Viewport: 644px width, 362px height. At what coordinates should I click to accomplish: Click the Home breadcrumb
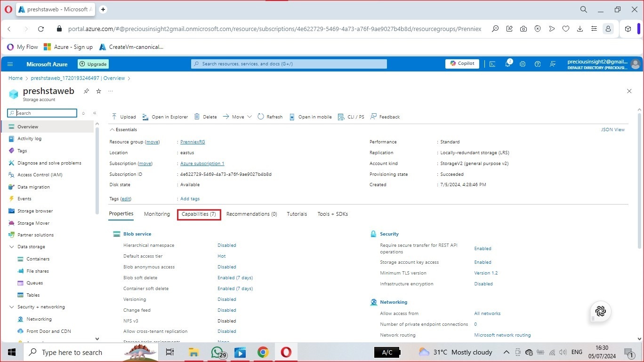point(16,79)
